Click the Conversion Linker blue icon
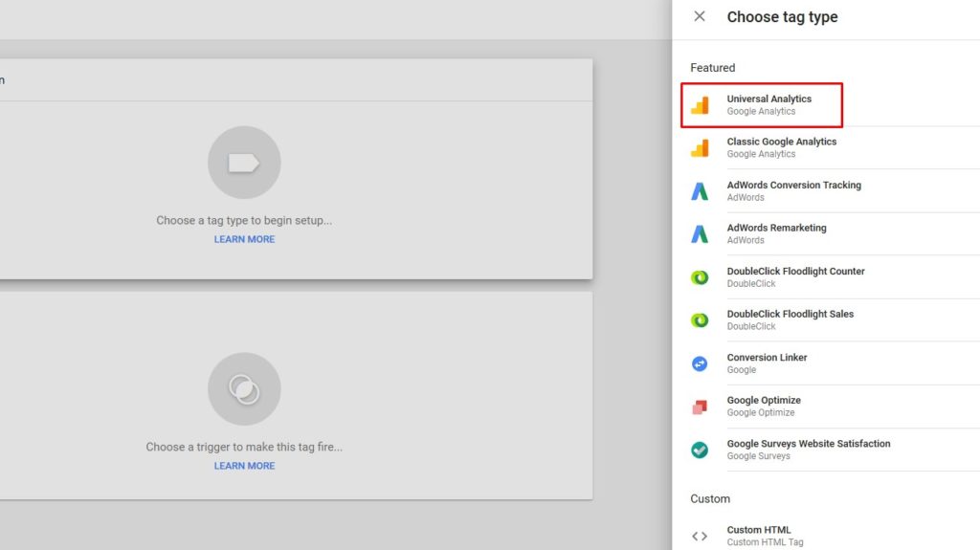 (x=700, y=363)
